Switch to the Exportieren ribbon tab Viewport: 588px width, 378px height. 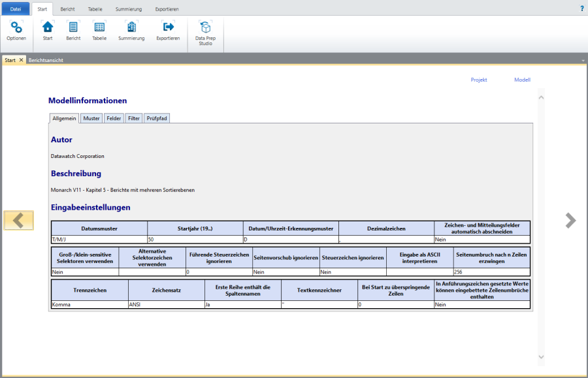[x=167, y=9]
